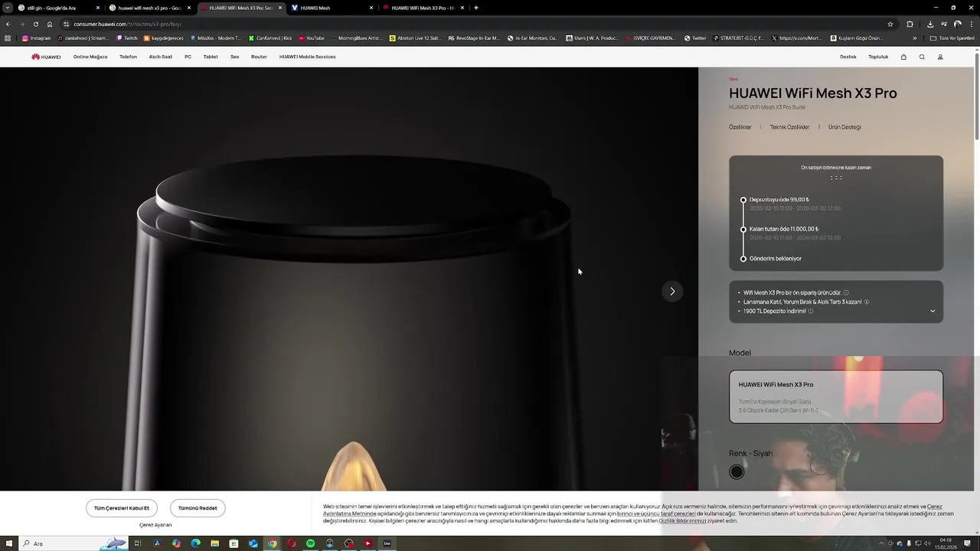Image resolution: width=980 pixels, height=551 pixels.
Task: Click the browser back arrow
Action: [x=8, y=24]
